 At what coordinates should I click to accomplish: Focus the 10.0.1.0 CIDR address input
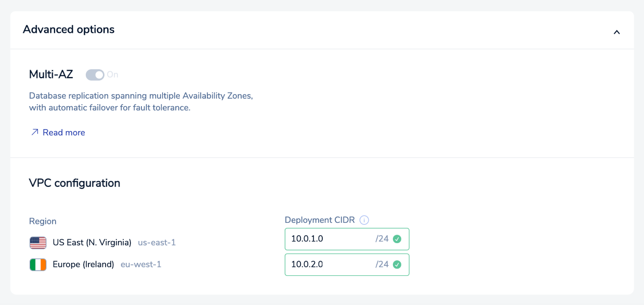click(x=327, y=239)
